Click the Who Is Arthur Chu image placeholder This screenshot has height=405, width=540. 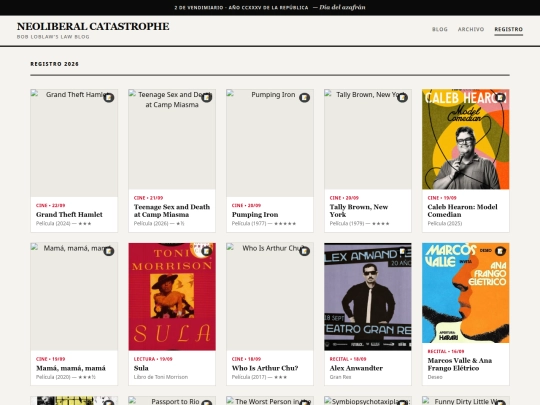(270, 297)
